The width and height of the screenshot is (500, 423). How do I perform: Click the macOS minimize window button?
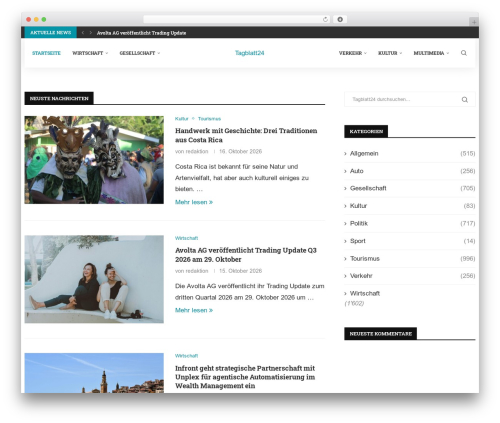click(36, 19)
